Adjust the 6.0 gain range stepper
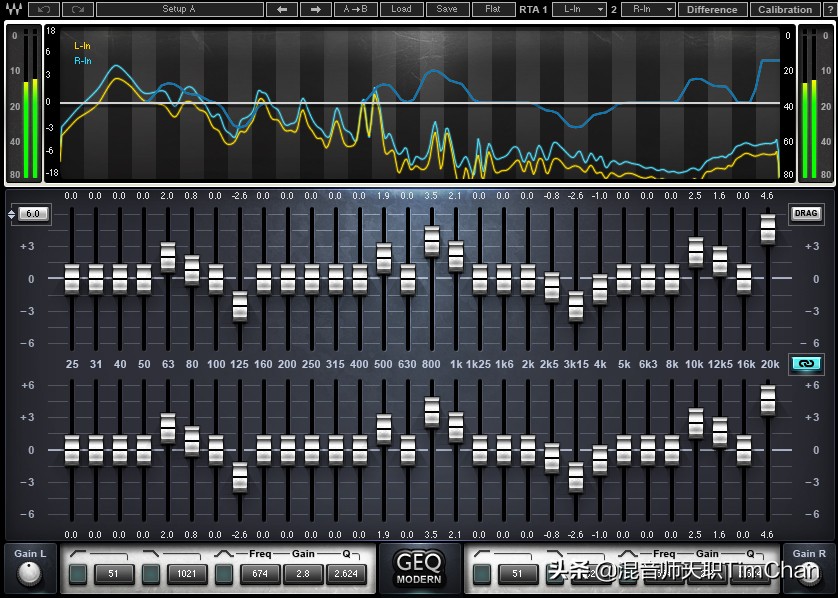Screen dimensions: 838x598 (29, 214)
